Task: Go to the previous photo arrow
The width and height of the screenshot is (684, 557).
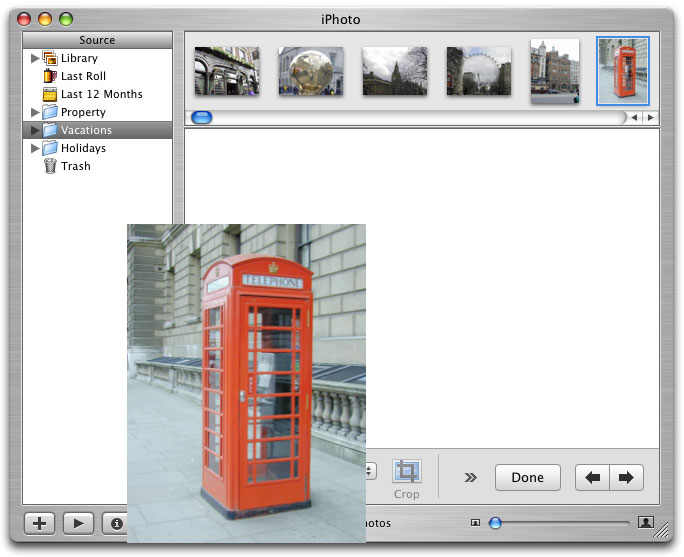Action: (593, 478)
